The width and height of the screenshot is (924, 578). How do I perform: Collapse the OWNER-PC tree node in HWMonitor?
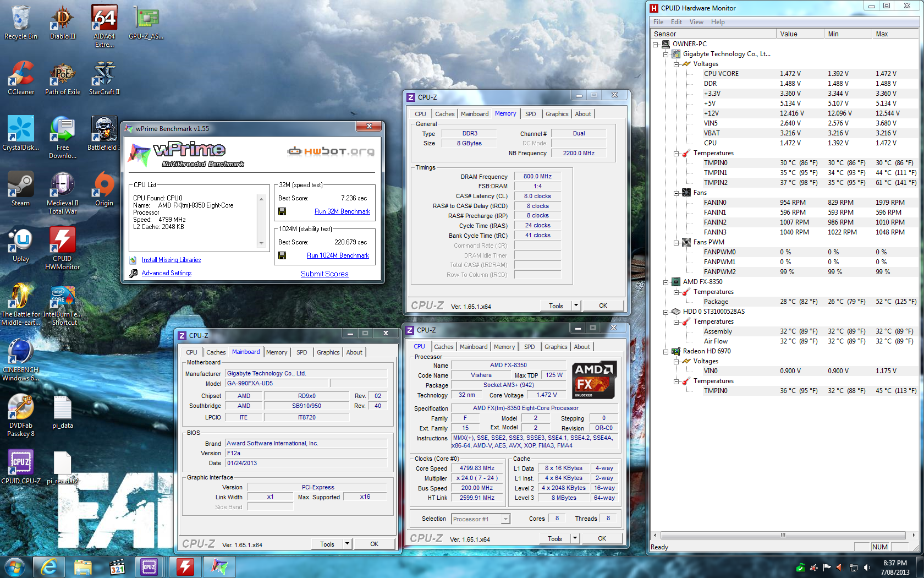pyautogui.click(x=655, y=44)
